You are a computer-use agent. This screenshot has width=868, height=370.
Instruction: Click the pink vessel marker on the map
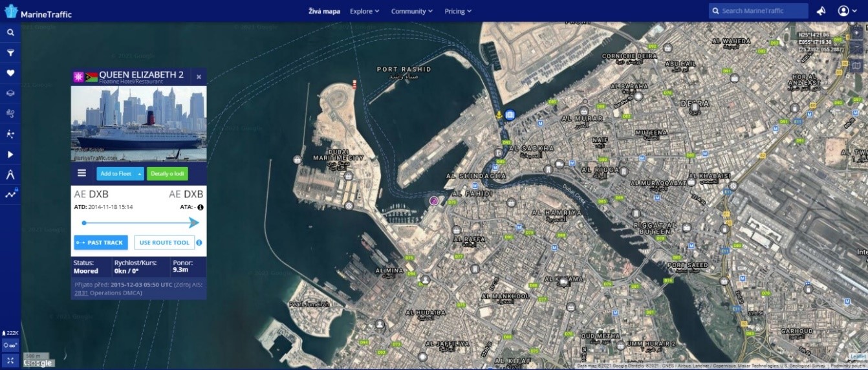pyautogui.click(x=434, y=201)
